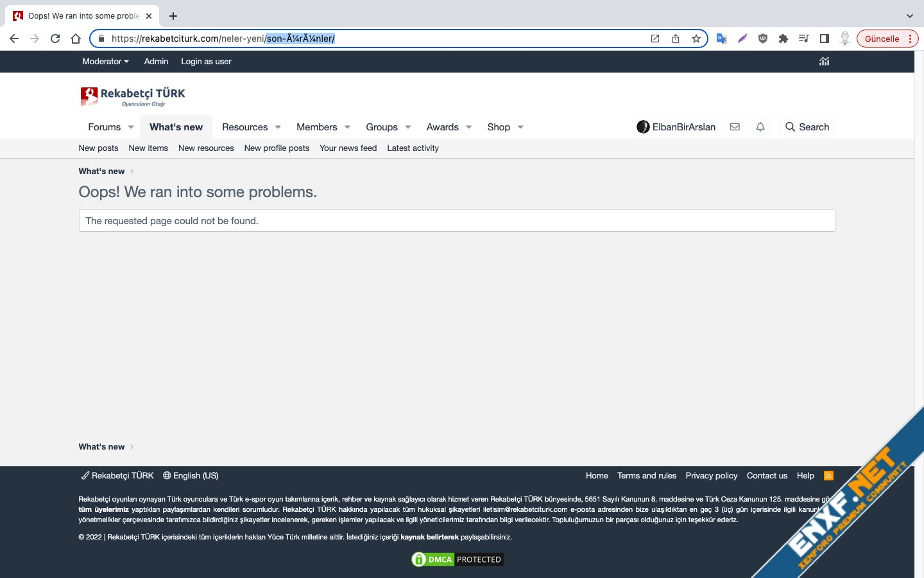Open the RSS feed icon
The height and width of the screenshot is (578, 924).
[828, 476]
